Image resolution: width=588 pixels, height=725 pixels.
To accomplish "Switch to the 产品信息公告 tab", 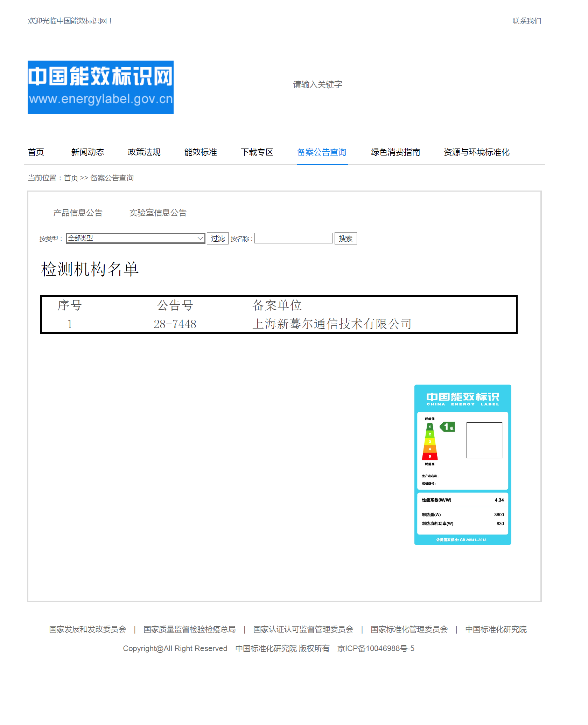I will coord(77,213).
